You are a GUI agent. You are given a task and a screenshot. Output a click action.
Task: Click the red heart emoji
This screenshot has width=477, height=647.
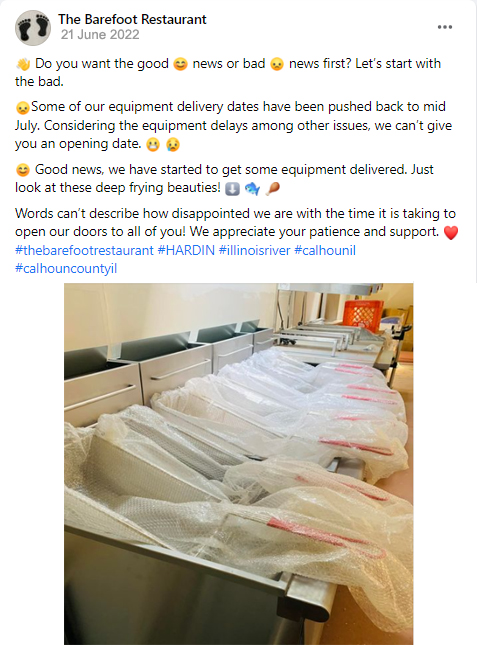point(451,232)
